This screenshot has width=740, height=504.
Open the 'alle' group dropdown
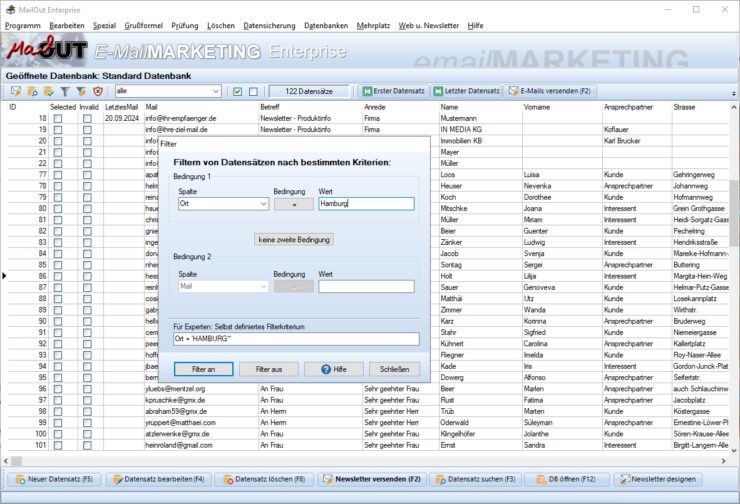pyautogui.click(x=216, y=91)
